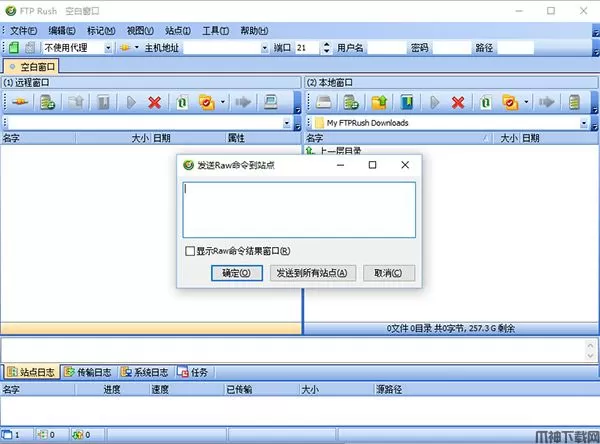Click the gray icon beside the new window icon
This screenshot has height=444, width=600.
pos(29,48)
